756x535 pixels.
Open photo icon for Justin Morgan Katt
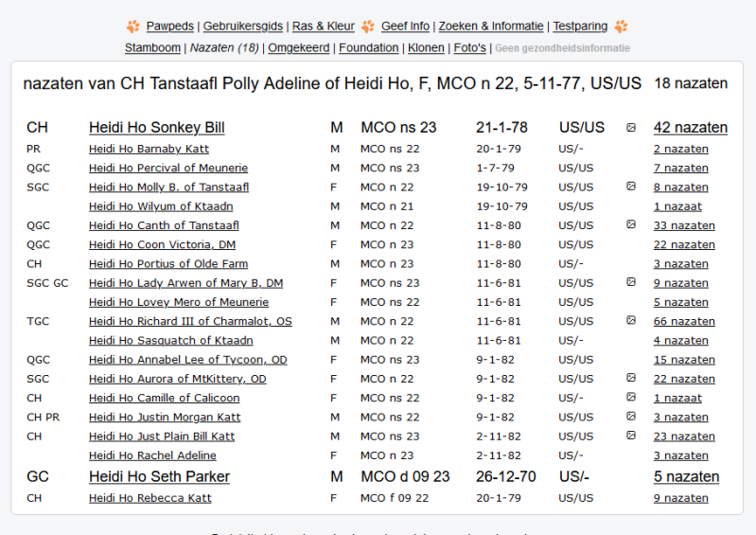coord(631,417)
